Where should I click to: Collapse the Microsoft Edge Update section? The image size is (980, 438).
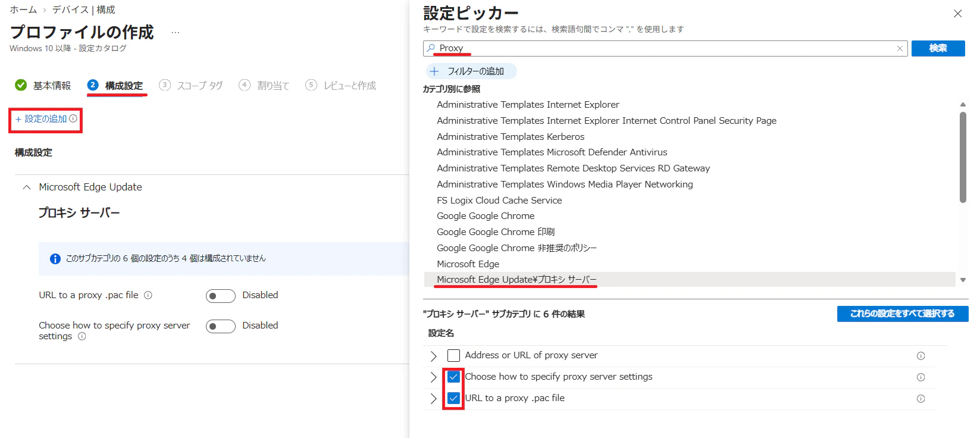pyautogui.click(x=27, y=187)
